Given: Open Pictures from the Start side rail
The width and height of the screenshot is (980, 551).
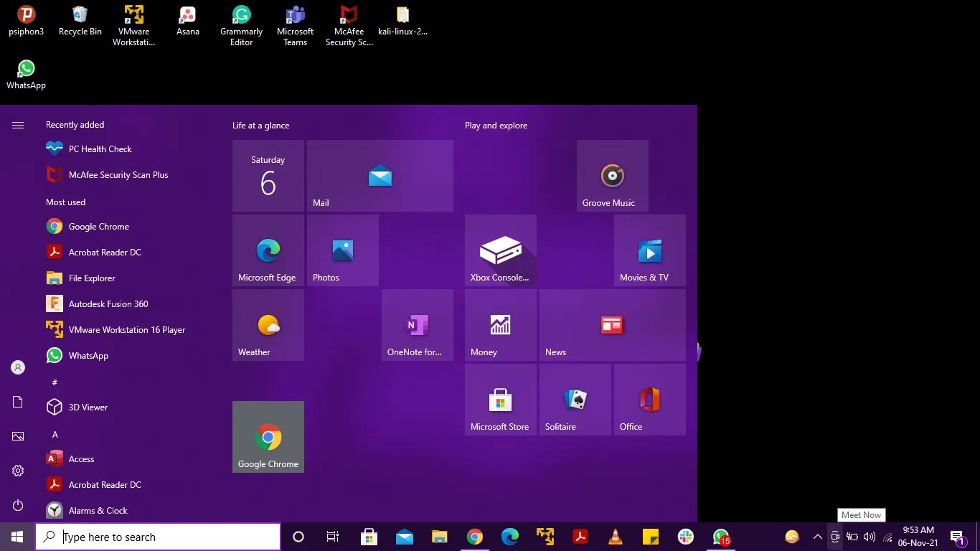Looking at the screenshot, I should point(18,436).
